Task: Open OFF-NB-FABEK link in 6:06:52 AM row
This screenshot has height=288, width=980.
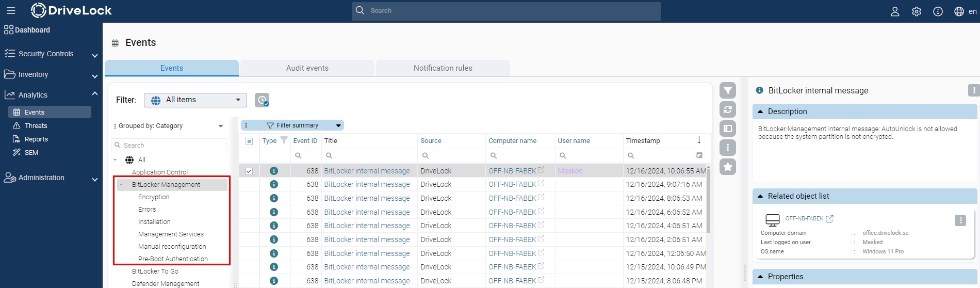Action: click(x=512, y=212)
